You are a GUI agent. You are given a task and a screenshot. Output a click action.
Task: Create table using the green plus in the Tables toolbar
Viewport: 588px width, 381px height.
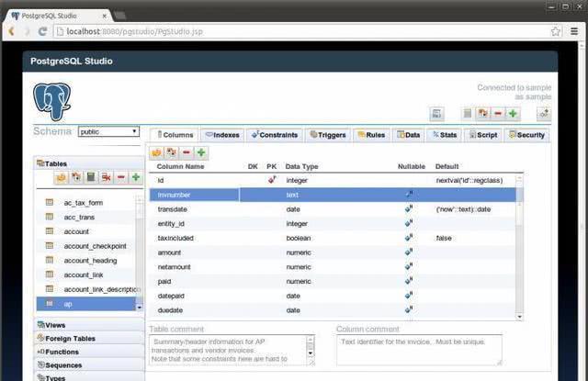136,177
